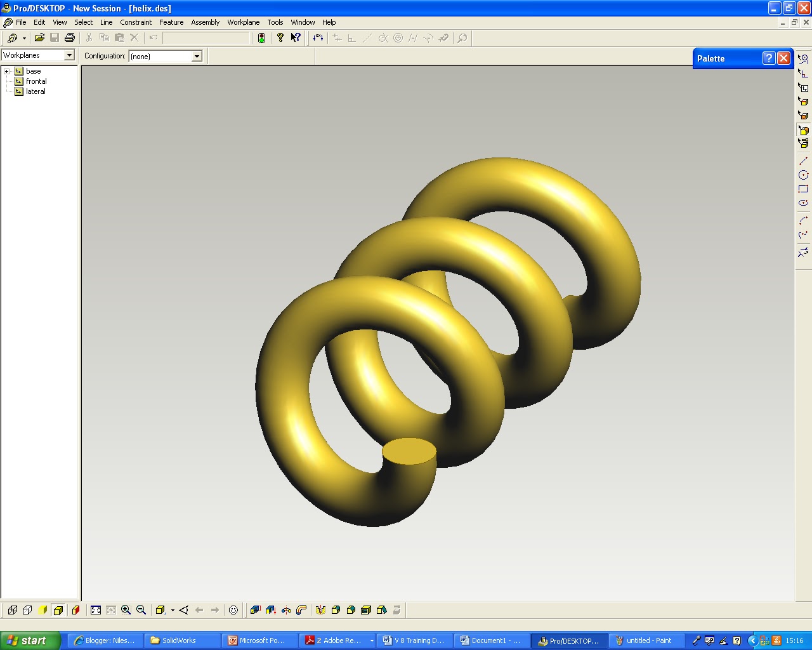812x650 pixels.
Task: Select the Rectangle sketch tool in Palette
Action: point(804,190)
